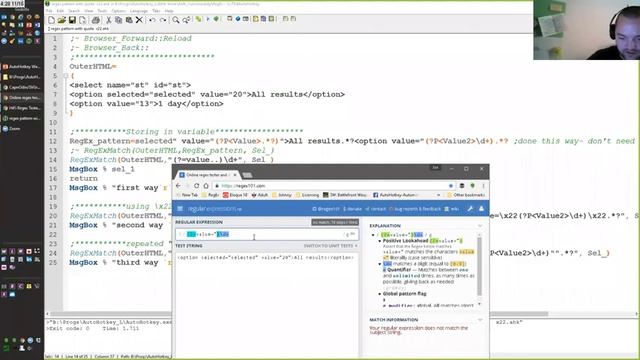Click the regular expression input field
The width and height of the screenshot is (640, 360).
coord(267,234)
